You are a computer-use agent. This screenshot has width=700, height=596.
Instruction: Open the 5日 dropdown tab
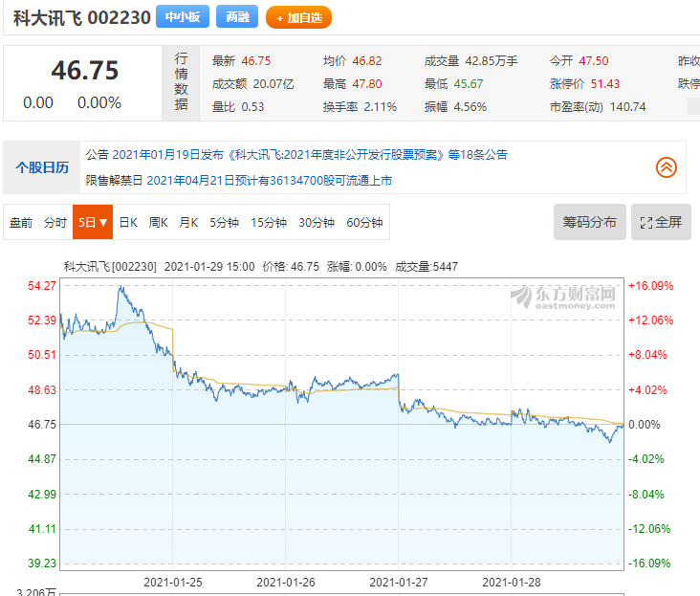[93, 222]
